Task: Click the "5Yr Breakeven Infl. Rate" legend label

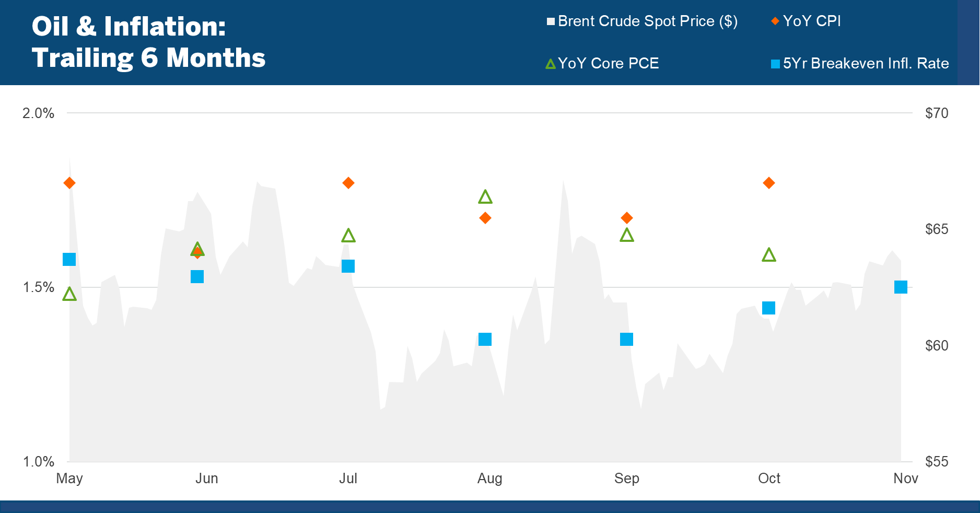Action: (x=866, y=63)
